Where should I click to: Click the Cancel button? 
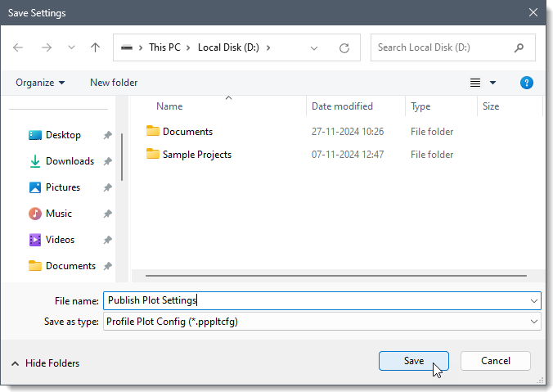(496, 361)
